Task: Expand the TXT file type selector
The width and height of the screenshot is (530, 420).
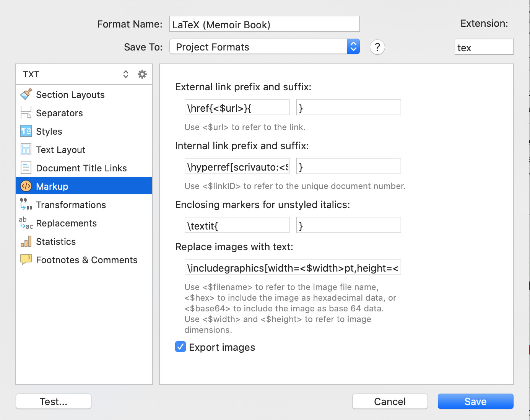Action: click(125, 74)
